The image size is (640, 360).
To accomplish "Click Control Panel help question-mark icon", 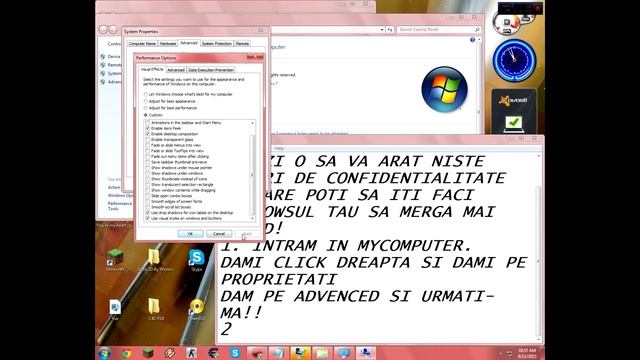I will tap(472, 40).
